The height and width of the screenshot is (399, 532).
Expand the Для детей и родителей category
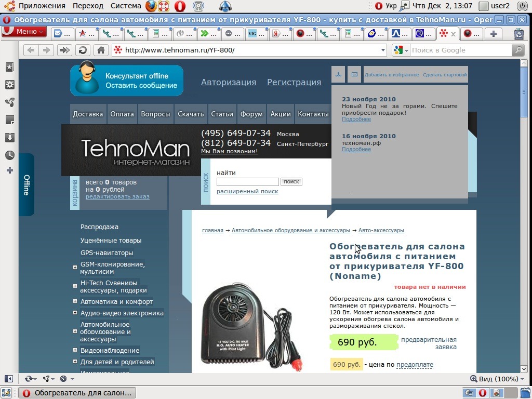[x=75, y=362]
